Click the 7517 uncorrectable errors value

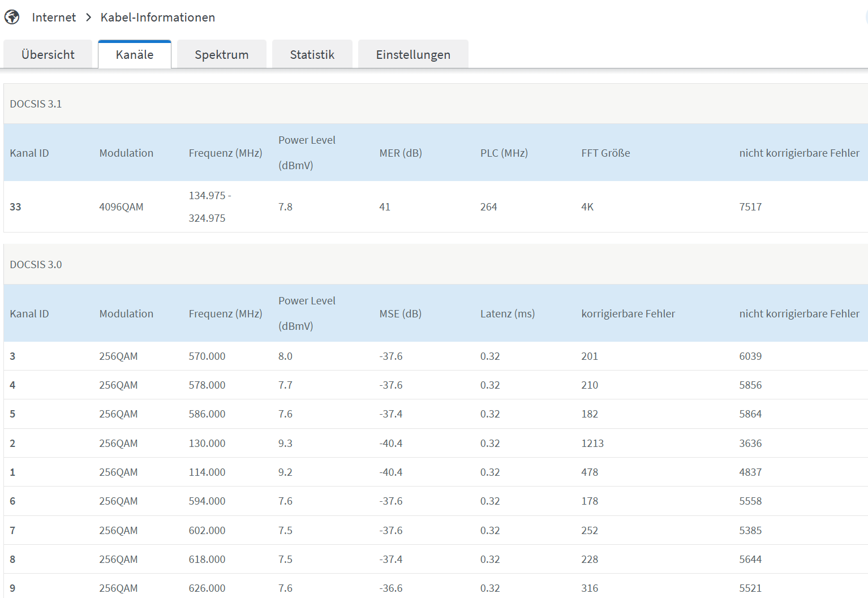pos(750,207)
